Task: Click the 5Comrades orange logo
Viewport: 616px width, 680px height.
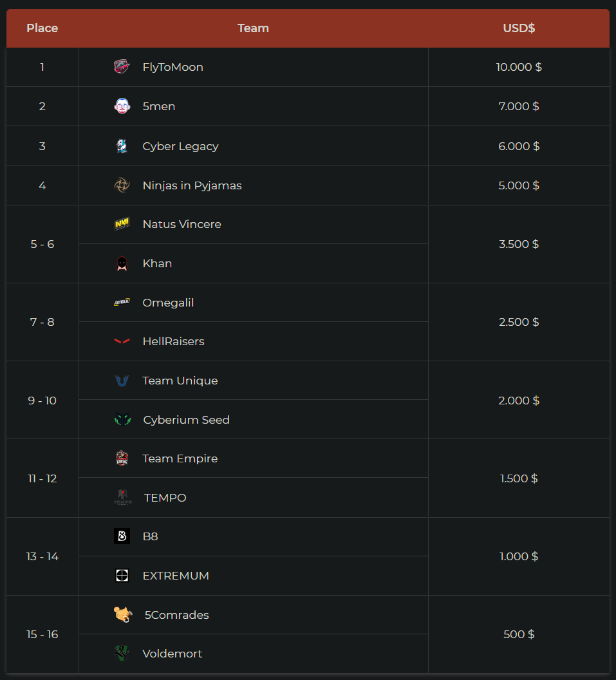Action: tap(123, 615)
